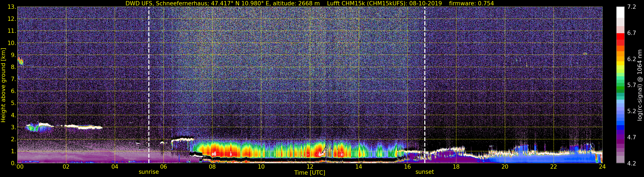
Task: Click the time axis tick '20'
Action: coord(505,167)
